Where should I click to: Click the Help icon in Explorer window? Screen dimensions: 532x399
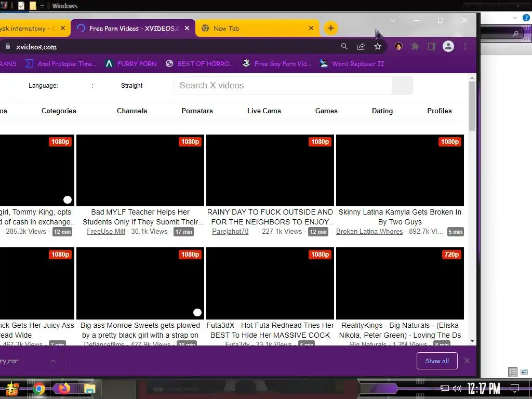click(526, 18)
